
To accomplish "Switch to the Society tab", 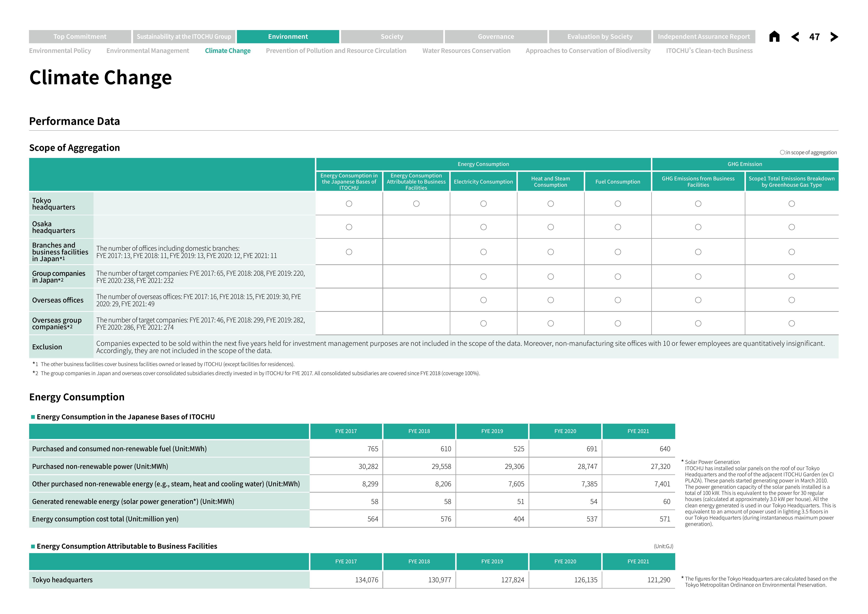I will (392, 37).
